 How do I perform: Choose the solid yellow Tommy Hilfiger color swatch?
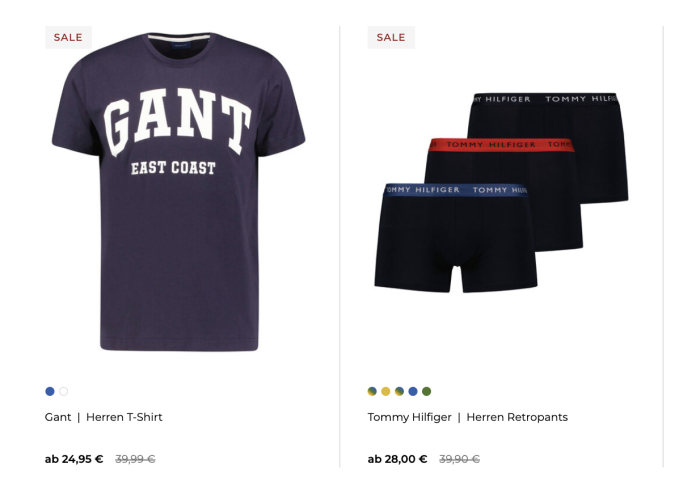pos(386,391)
